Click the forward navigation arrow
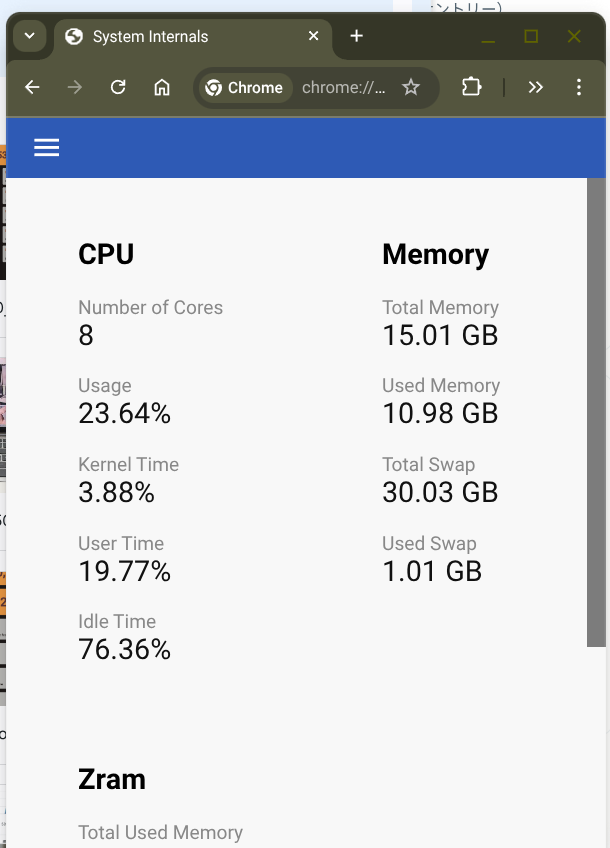This screenshot has width=610, height=848. (75, 87)
